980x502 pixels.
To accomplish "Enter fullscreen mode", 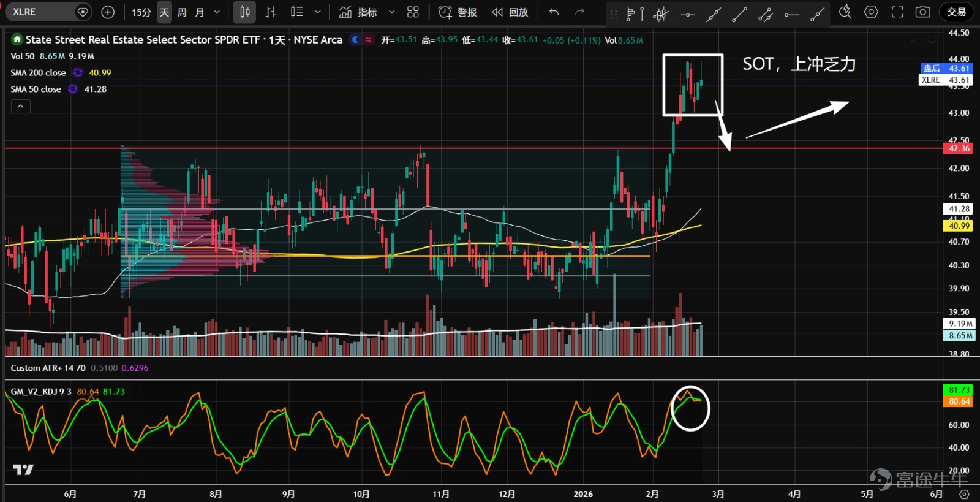I will click(897, 12).
